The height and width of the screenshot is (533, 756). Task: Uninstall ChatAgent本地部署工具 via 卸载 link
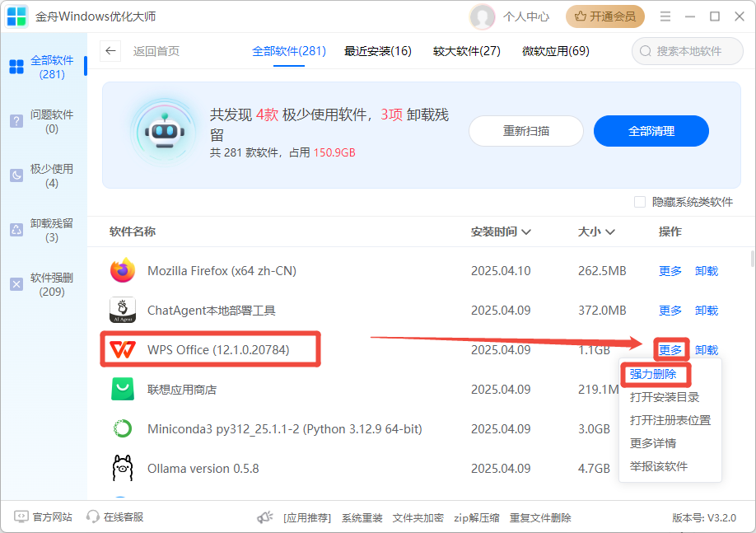(x=707, y=311)
